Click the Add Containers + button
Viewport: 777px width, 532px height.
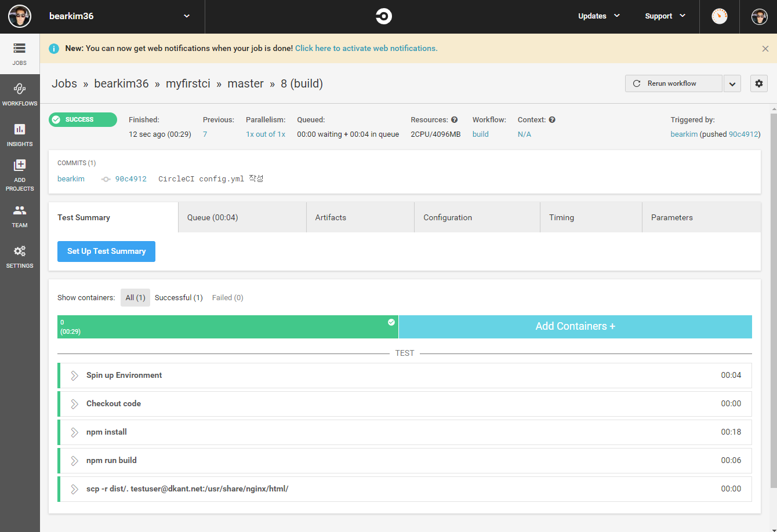[x=575, y=327]
